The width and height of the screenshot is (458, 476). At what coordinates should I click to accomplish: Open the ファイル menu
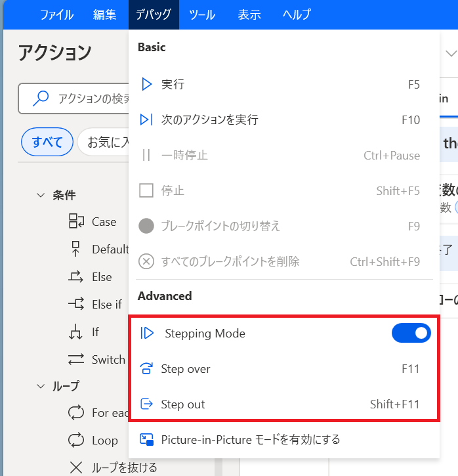pyautogui.click(x=57, y=14)
